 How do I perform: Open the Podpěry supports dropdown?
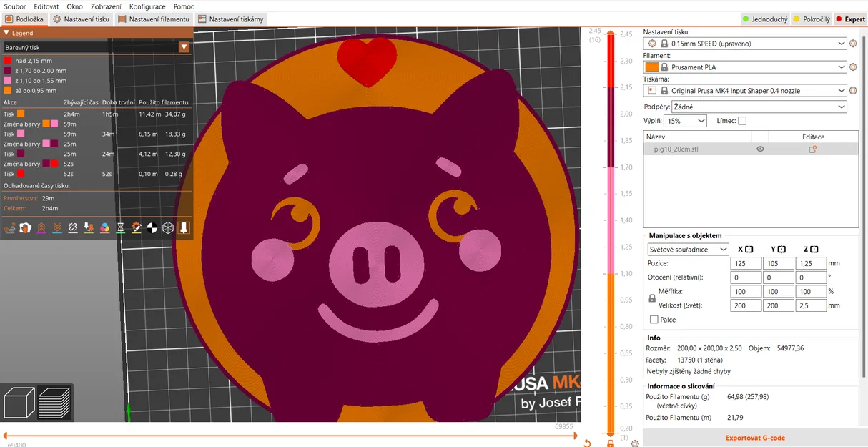coord(759,107)
